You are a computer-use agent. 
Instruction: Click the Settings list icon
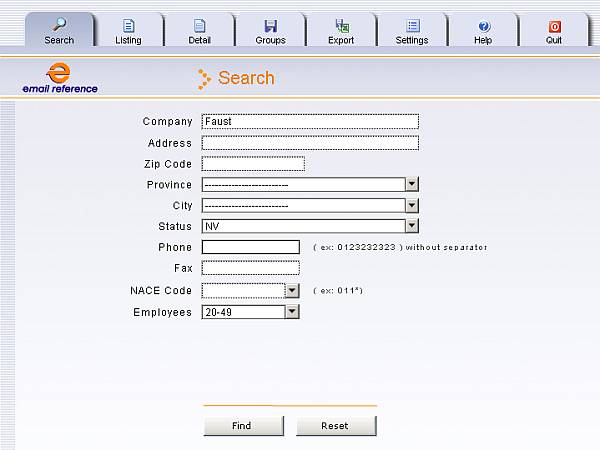412,26
